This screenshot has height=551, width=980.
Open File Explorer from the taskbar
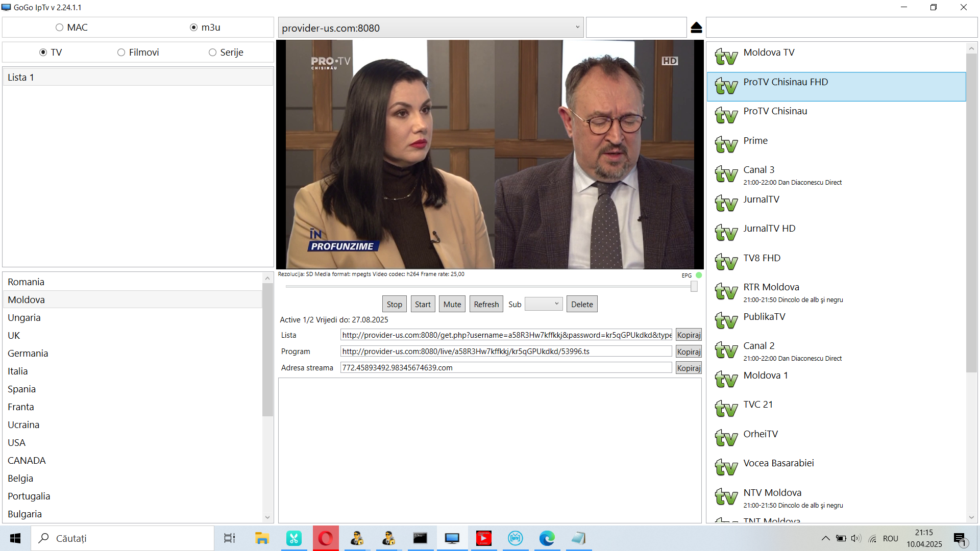(x=262, y=538)
